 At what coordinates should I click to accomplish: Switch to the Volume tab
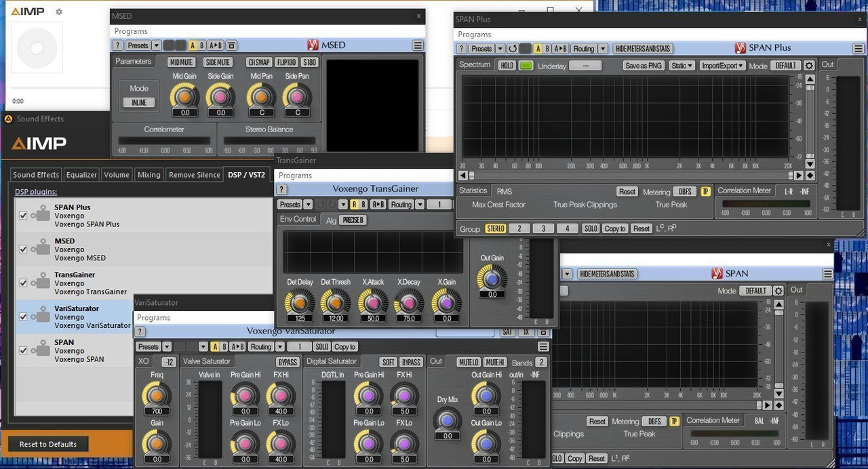tap(117, 175)
